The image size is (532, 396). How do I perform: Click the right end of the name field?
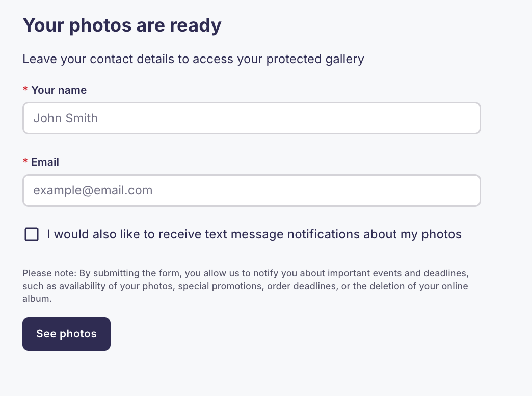(x=459, y=118)
